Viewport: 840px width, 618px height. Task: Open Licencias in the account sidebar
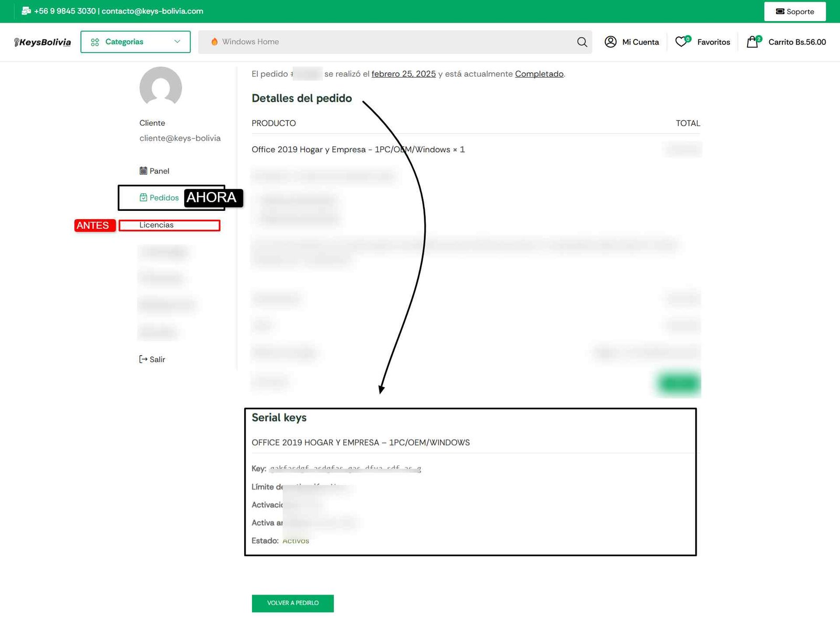point(156,225)
